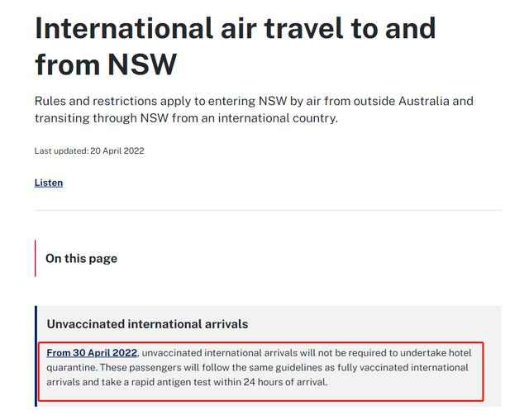Click the word 'quarantine' in the notice

(72, 368)
